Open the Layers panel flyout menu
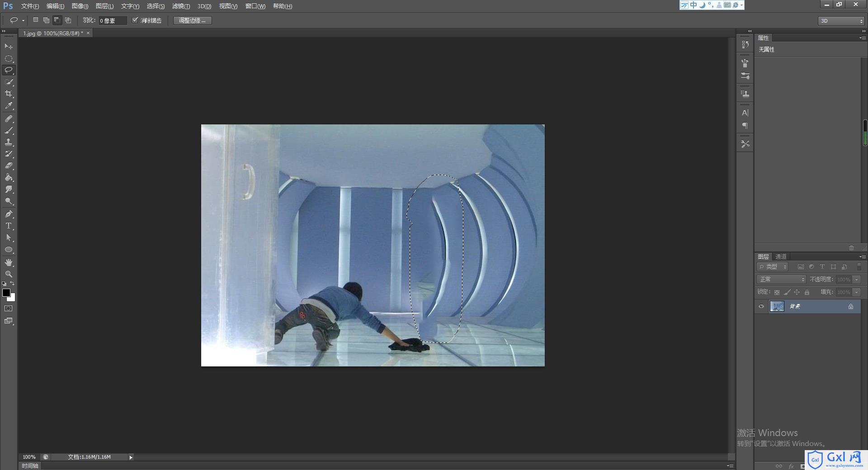The width and height of the screenshot is (868, 470). [862, 256]
